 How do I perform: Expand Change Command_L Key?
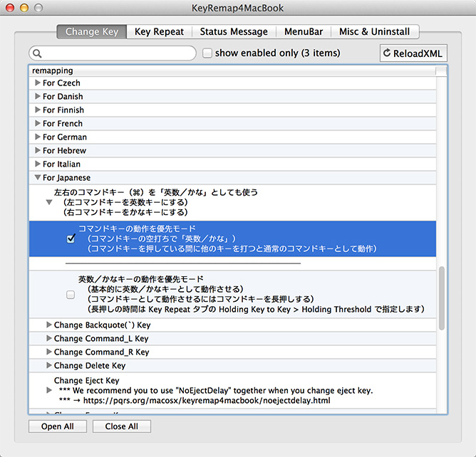[x=49, y=338]
